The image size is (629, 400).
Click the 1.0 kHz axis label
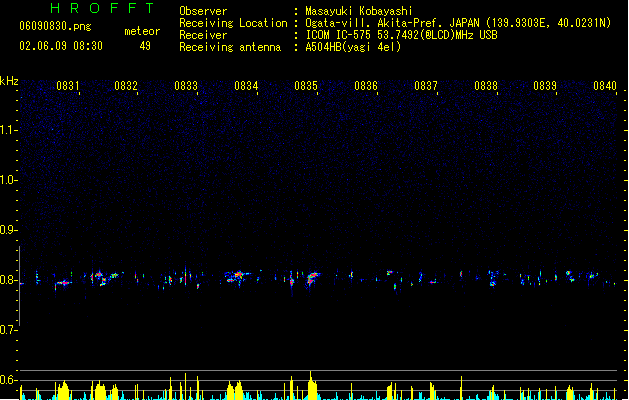[7, 180]
